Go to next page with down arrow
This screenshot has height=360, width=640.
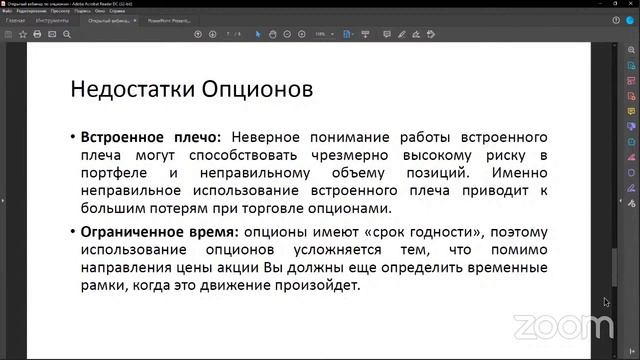(x=212, y=34)
